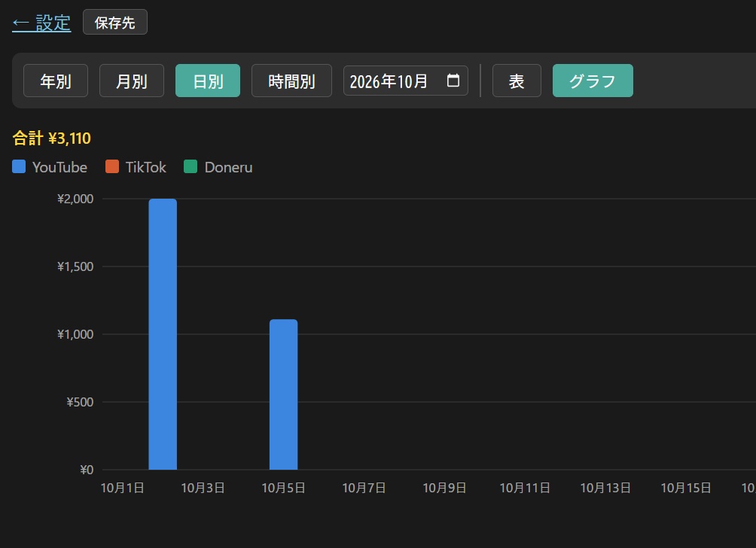Open the 保存先 button
This screenshot has height=548, width=756.
pos(114,22)
